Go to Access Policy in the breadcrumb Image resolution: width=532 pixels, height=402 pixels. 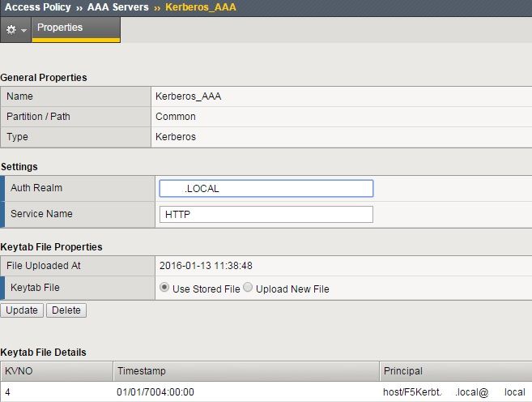(x=36, y=7)
